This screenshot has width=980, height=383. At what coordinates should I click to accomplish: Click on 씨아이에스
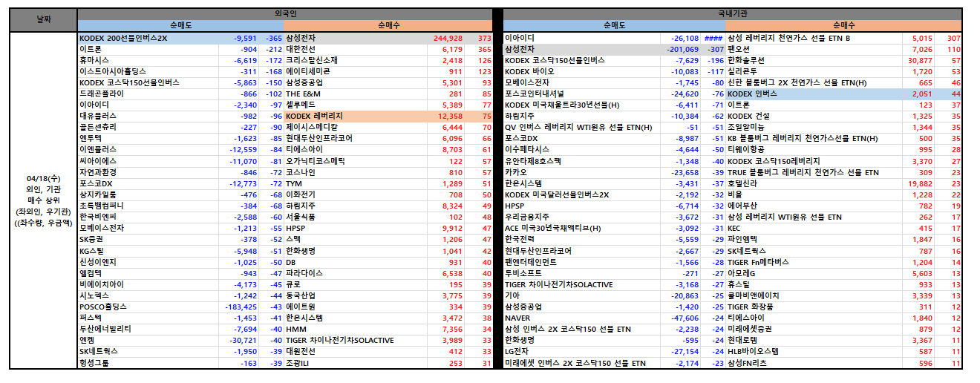coord(148,161)
